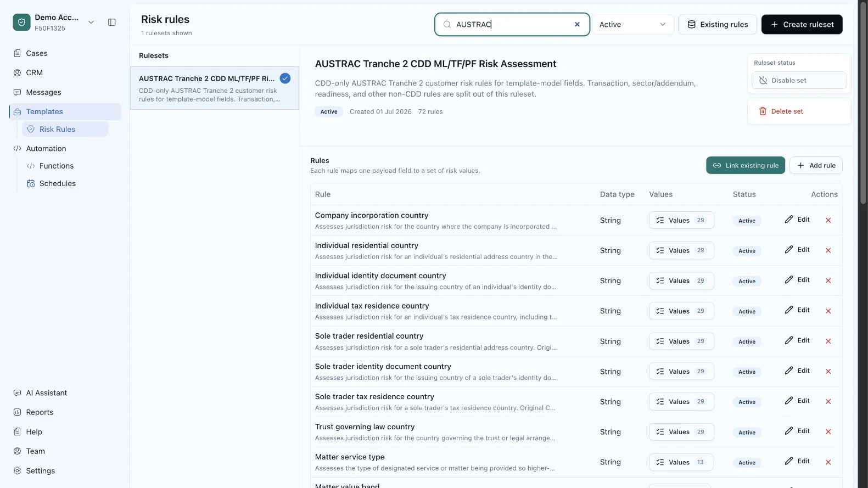
Task: Open Functions sub-item
Action: coord(57,166)
